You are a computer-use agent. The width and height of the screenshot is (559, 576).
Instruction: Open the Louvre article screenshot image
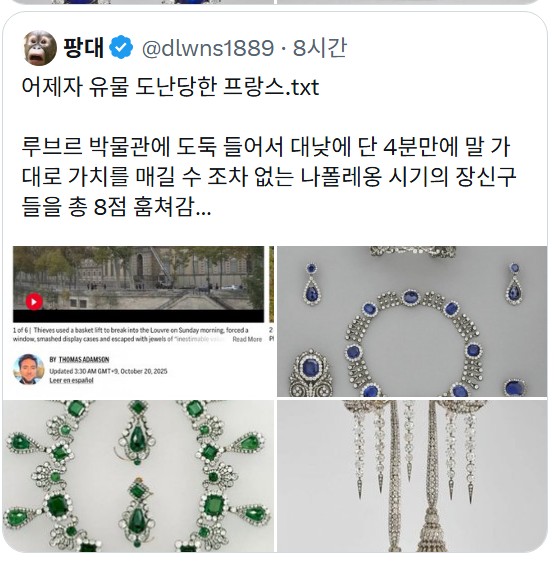tap(138, 321)
